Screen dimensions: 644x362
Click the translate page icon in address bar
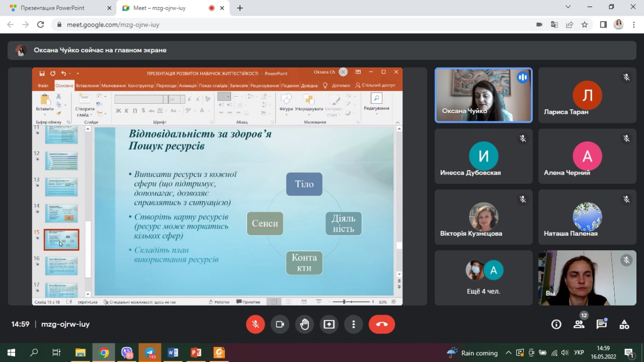pyautogui.click(x=554, y=24)
